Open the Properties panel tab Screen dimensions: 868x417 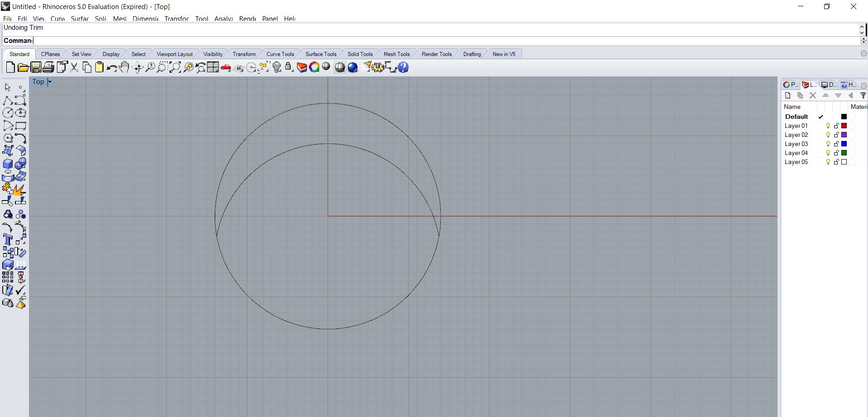790,84
